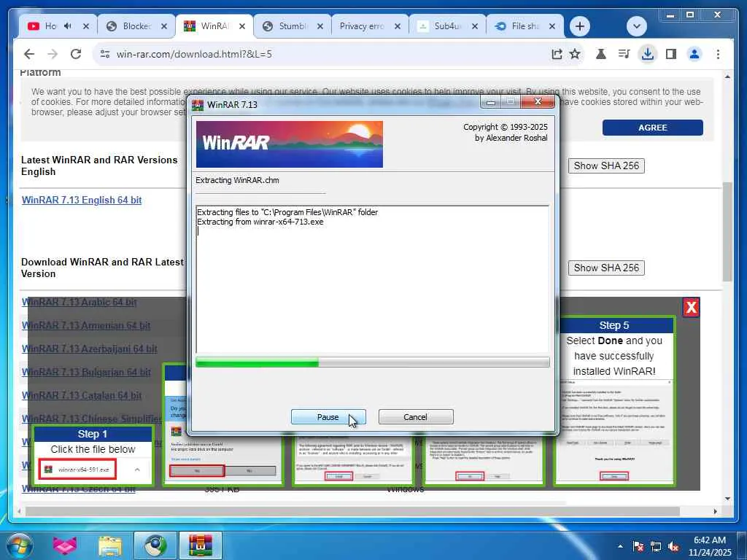Select the WinRAR taskbar button
747x560 pixels.
(x=200, y=545)
